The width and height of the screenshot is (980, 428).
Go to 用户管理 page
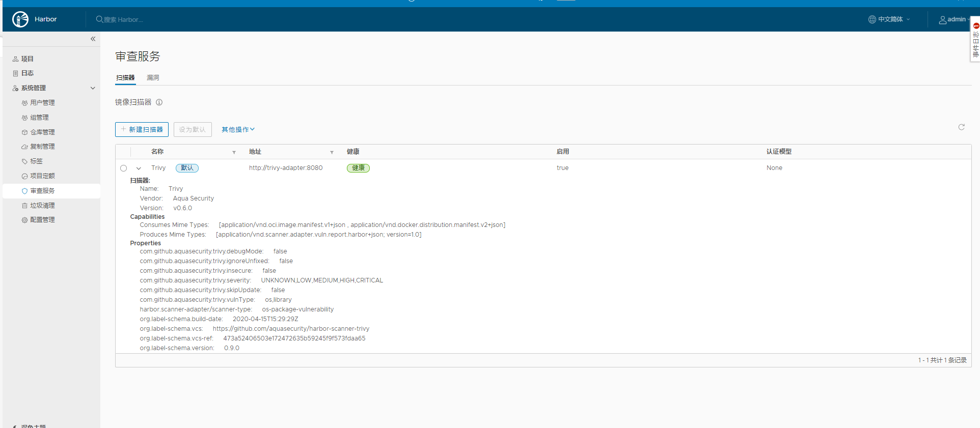[42, 103]
